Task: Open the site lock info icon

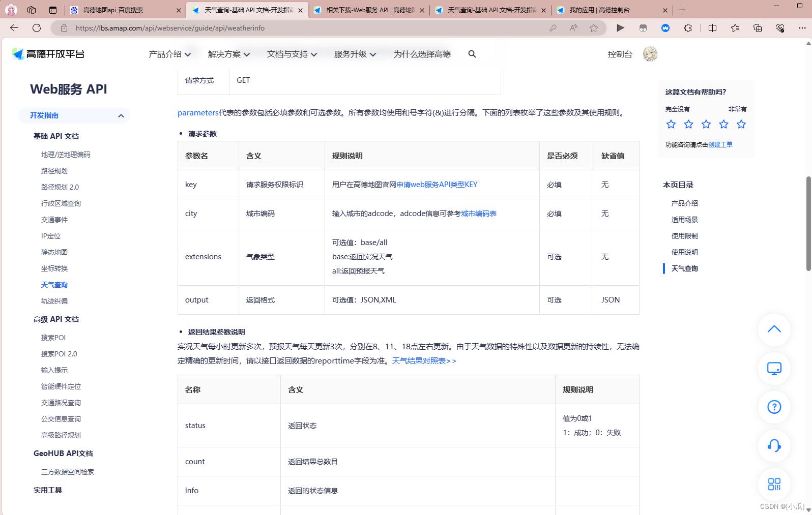Action: [64, 28]
